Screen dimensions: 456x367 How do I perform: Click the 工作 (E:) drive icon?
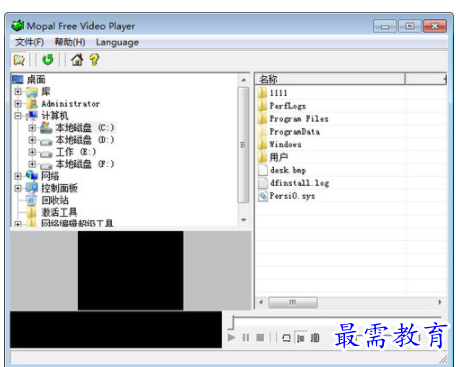point(46,154)
